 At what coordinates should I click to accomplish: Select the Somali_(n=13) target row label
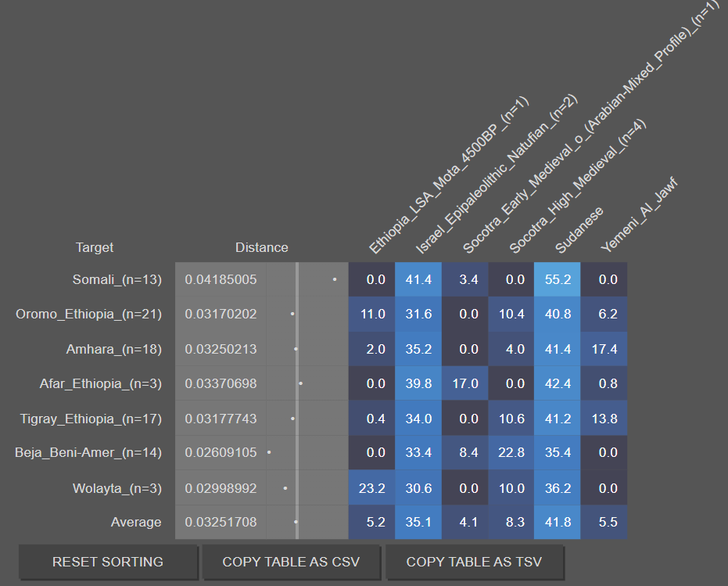pyautogui.click(x=117, y=279)
